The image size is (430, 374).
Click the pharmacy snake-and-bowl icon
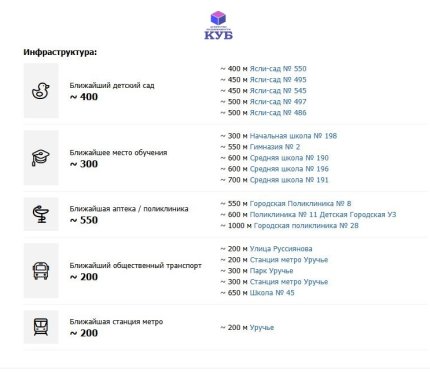[x=41, y=214]
